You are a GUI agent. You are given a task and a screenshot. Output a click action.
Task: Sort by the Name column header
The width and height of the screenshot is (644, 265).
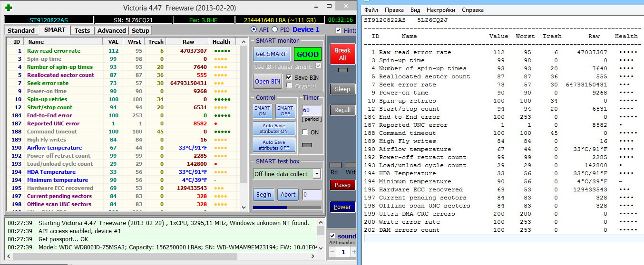[64, 42]
